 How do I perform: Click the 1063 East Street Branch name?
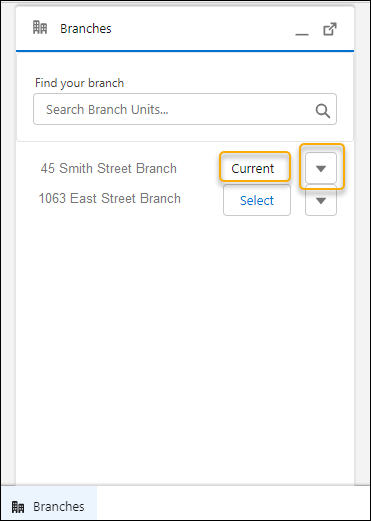pos(110,198)
